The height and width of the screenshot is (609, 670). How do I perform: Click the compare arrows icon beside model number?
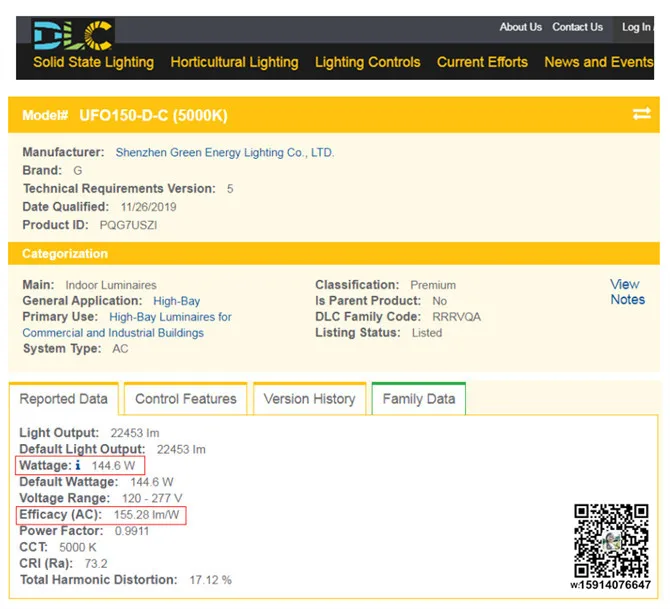point(641,115)
